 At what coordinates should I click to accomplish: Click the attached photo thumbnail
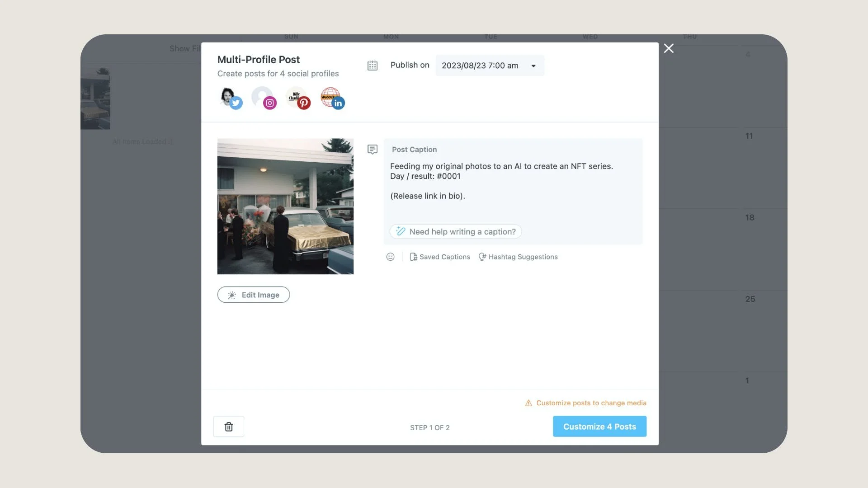285,206
